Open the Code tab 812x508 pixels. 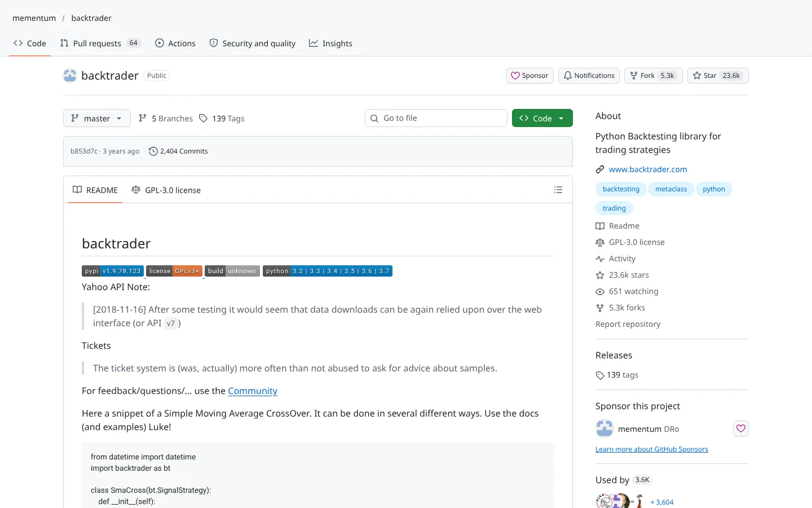click(x=30, y=43)
